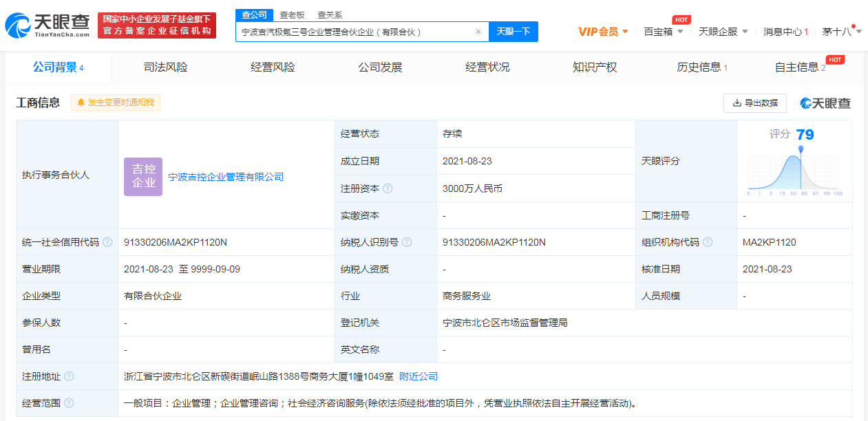The width and height of the screenshot is (868, 421).
Task: Click the 存续 business status value
Action: 452,134
